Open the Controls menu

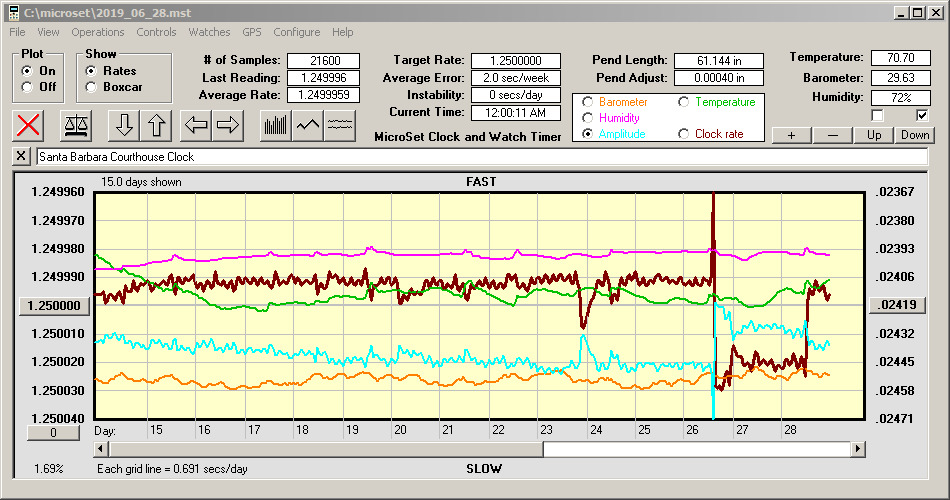tap(156, 32)
